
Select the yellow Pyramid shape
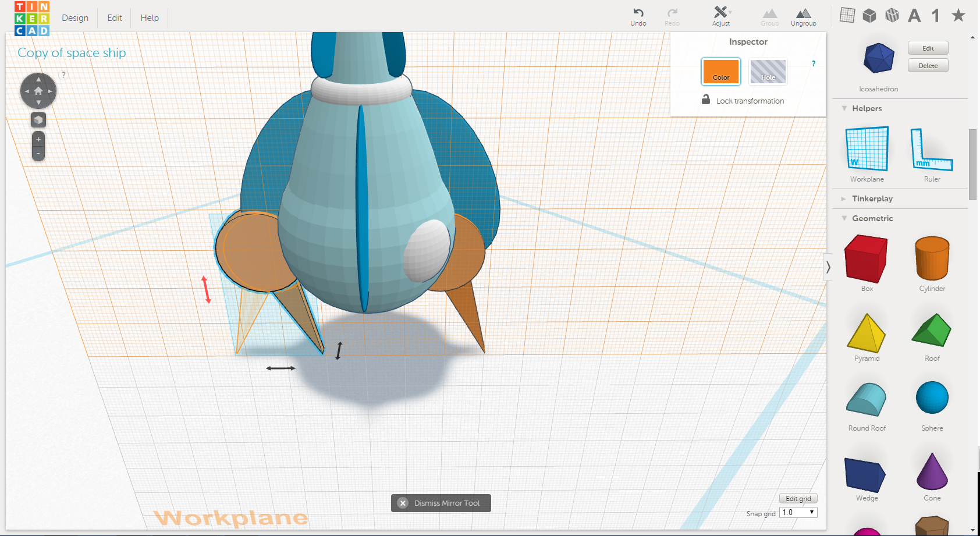point(867,333)
